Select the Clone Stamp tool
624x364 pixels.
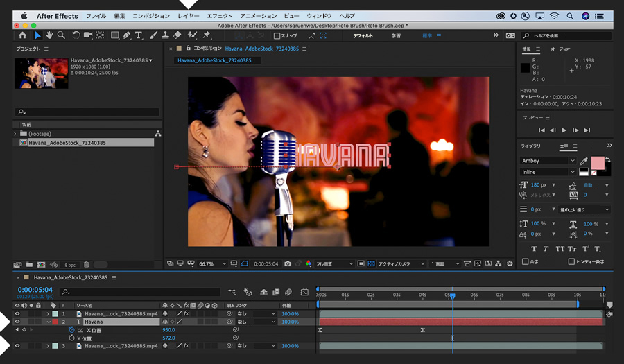pos(164,35)
